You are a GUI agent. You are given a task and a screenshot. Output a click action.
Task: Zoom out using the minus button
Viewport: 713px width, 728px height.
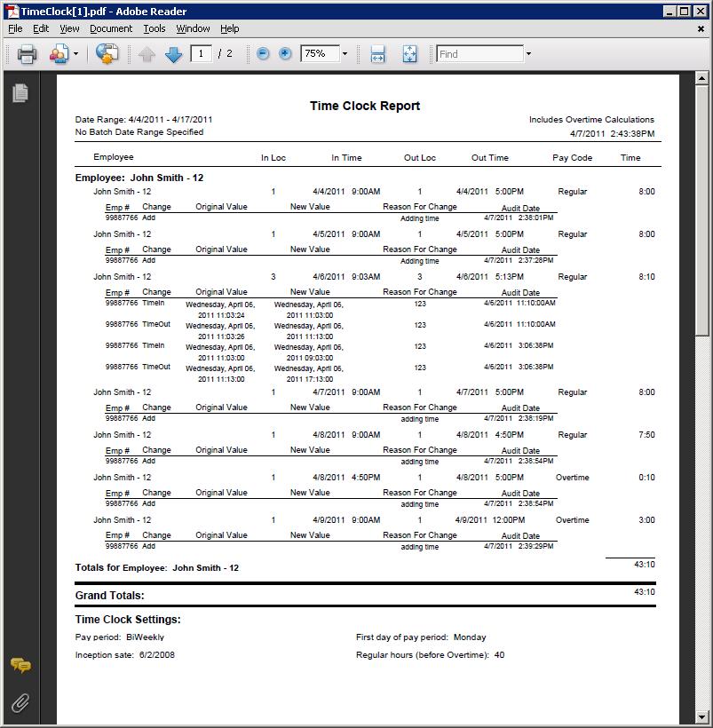pyautogui.click(x=263, y=54)
